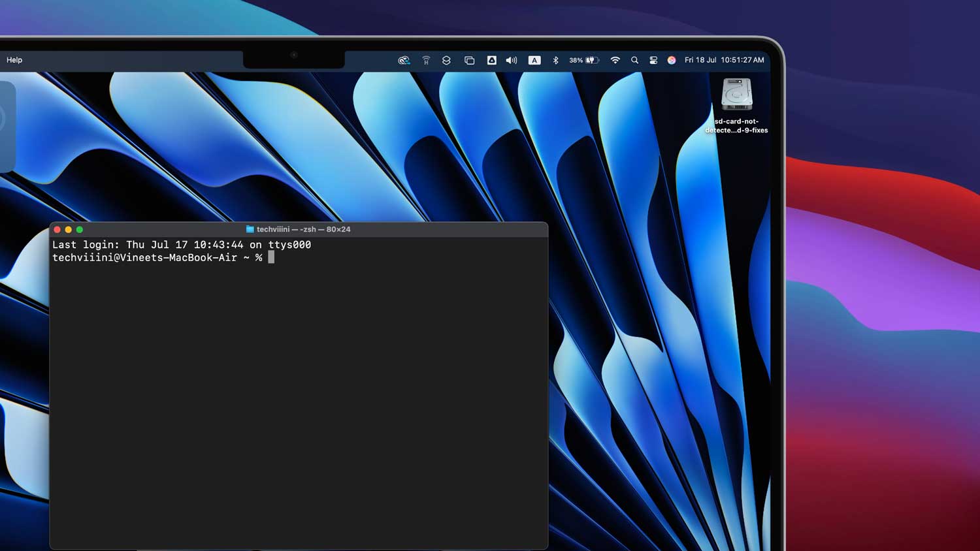Image resolution: width=980 pixels, height=551 pixels.
Task: Click the Hidden Bar 'H' icon
Action: coord(426,59)
